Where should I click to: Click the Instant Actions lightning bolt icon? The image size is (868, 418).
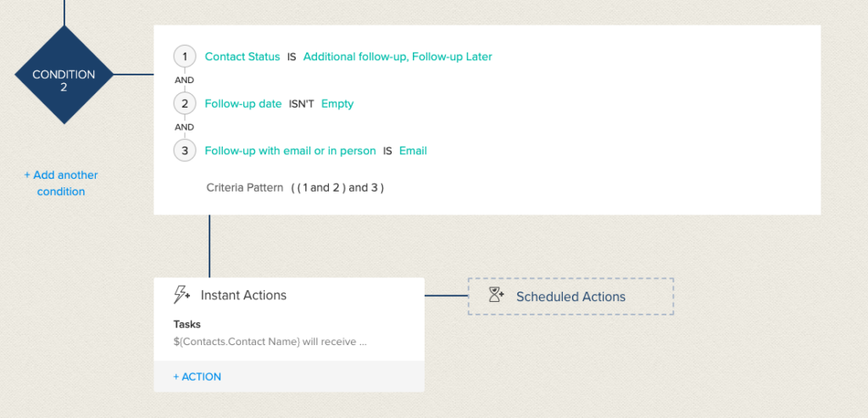point(181,294)
